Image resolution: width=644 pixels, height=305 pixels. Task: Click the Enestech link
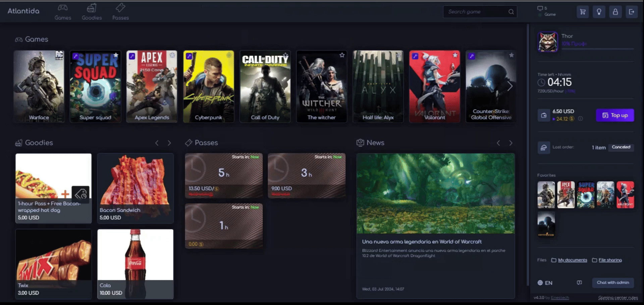(x=560, y=298)
